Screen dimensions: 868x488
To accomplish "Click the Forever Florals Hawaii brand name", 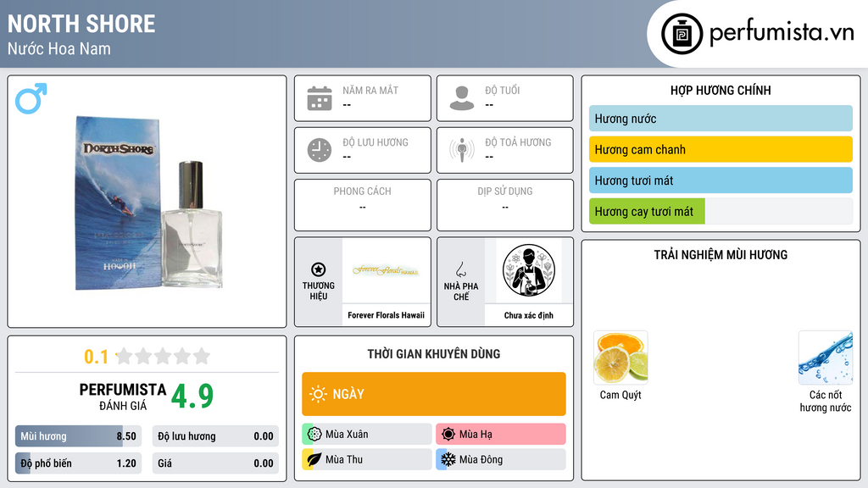I will tap(386, 315).
